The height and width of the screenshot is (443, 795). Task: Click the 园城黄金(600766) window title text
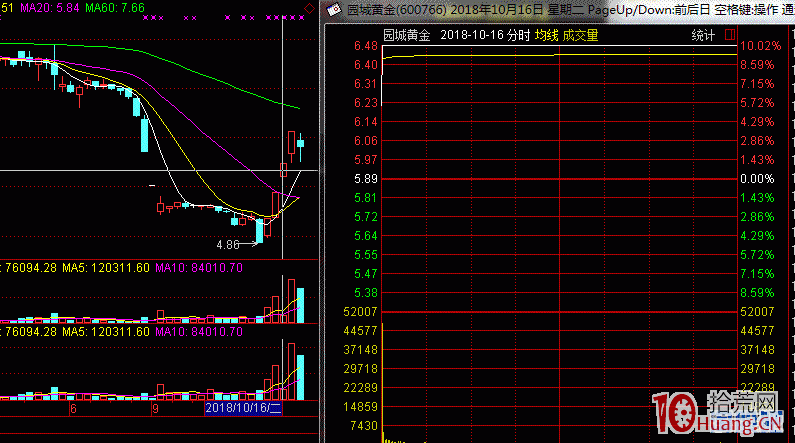pos(397,10)
